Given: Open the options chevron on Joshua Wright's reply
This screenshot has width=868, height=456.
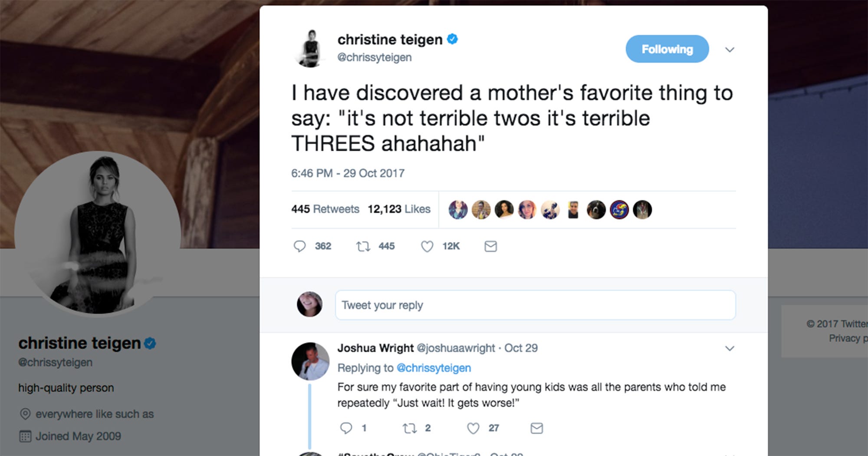Looking at the screenshot, I should click(x=730, y=348).
